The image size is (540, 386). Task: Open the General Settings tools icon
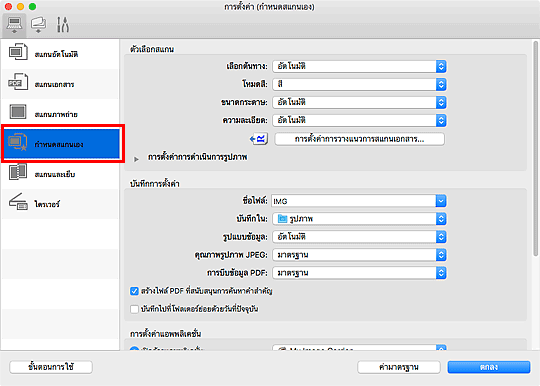63,25
